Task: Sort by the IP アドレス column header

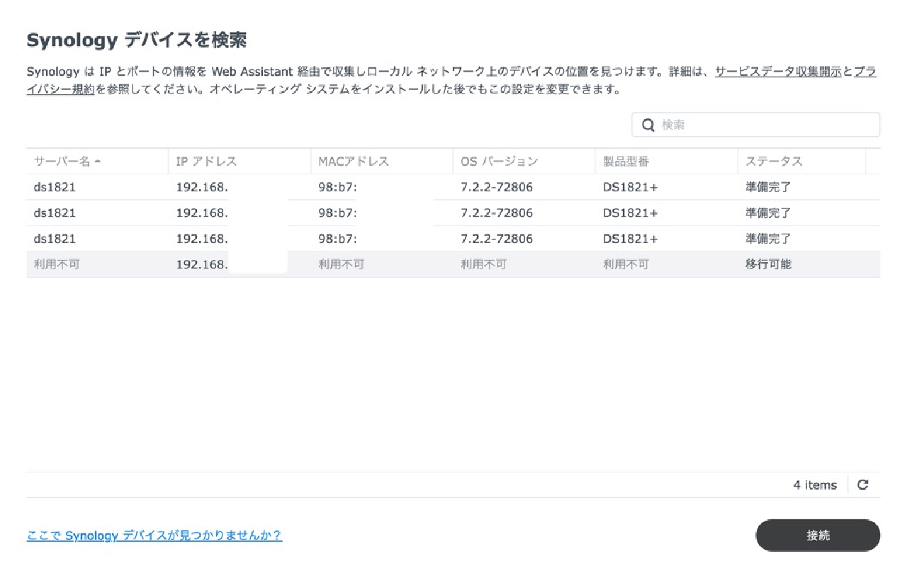Action: (x=240, y=162)
